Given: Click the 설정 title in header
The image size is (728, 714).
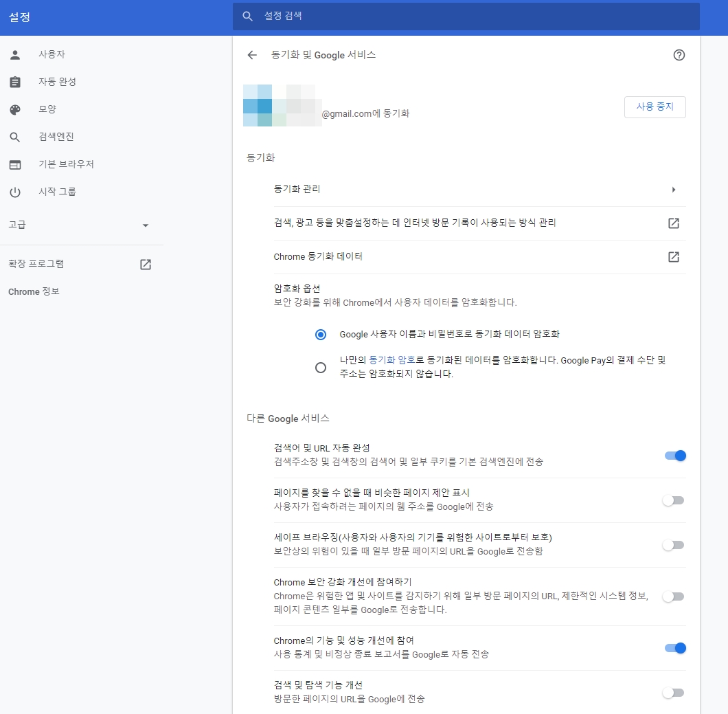Looking at the screenshot, I should 19,17.
